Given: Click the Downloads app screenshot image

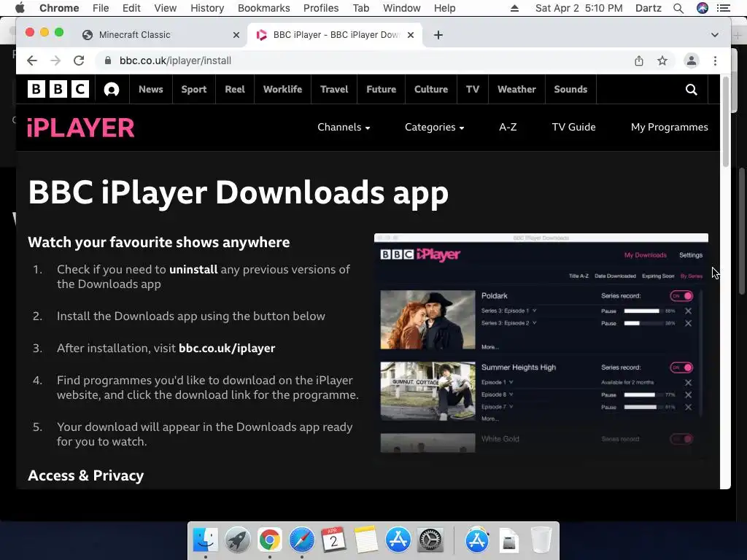Looking at the screenshot, I should (x=541, y=343).
